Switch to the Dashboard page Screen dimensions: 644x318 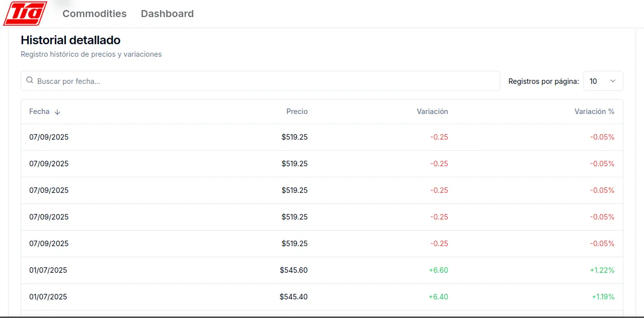[x=167, y=14]
